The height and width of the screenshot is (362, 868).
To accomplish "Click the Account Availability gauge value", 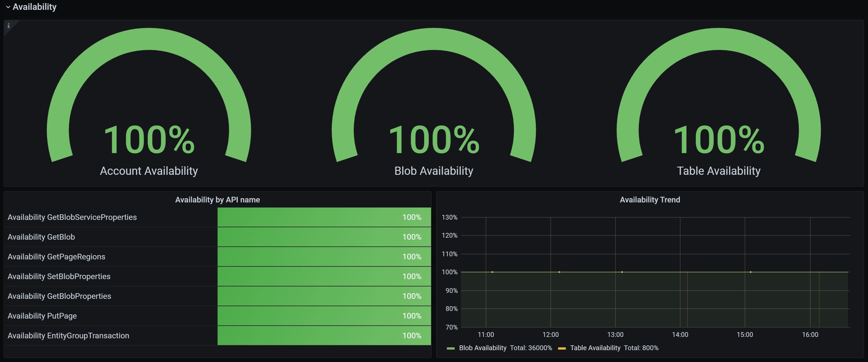I will tap(149, 140).
